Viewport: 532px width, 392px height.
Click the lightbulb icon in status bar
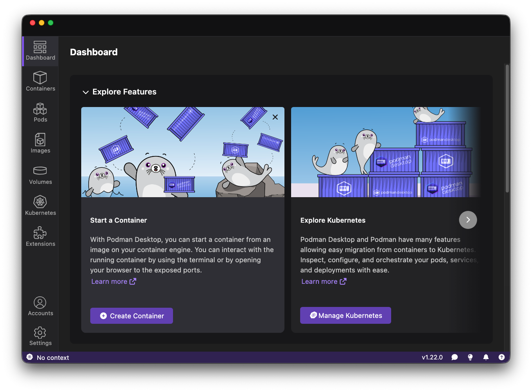pos(470,357)
